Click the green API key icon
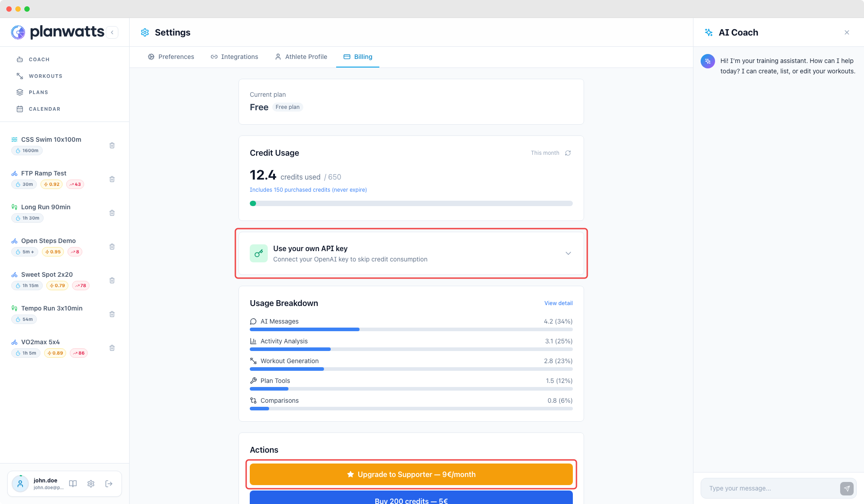The image size is (864, 504). (259, 253)
